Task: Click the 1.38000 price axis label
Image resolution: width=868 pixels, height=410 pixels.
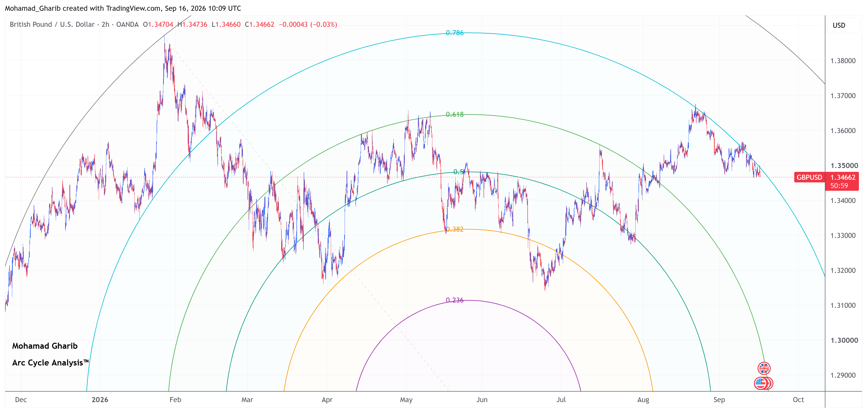Action: [843, 61]
